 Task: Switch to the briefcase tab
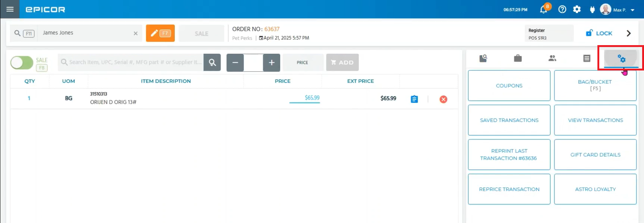pos(518,58)
